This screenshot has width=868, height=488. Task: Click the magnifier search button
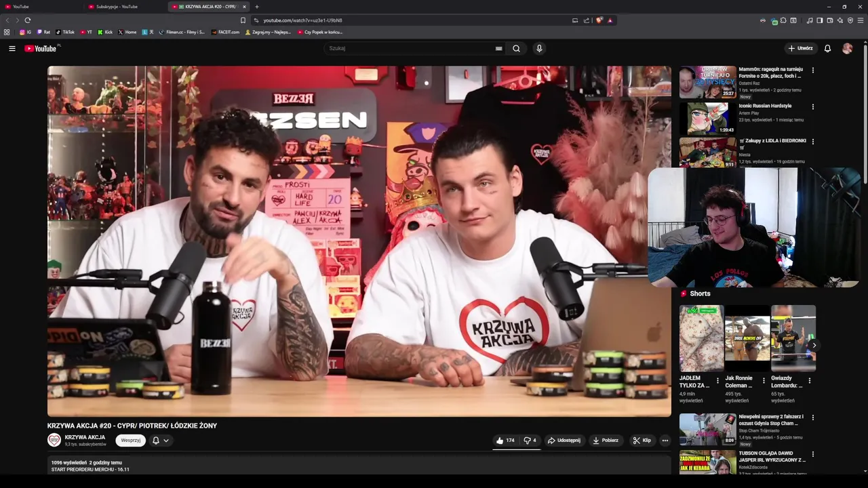[516, 48]
